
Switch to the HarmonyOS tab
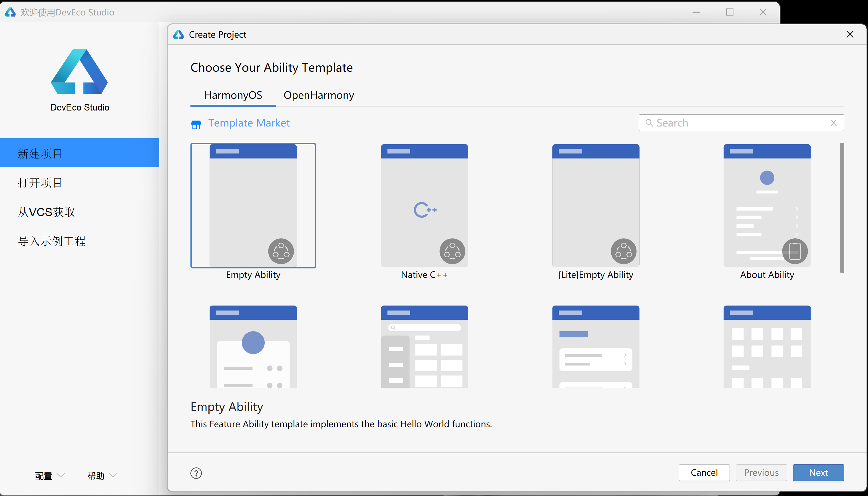[x=233, y=95]
